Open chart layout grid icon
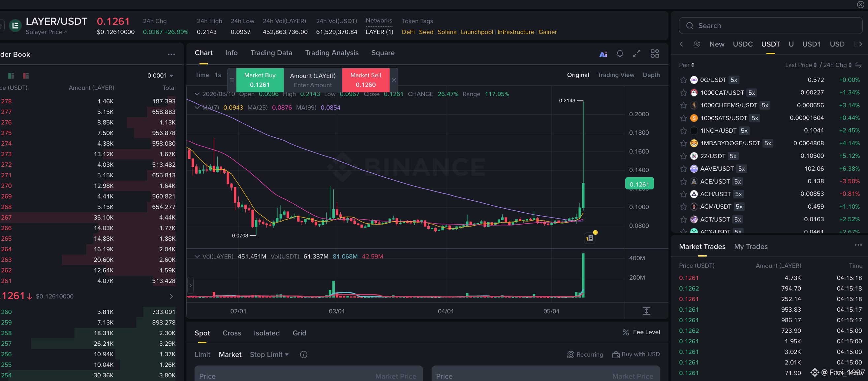The image size is (868, 381). click(655, 54)
